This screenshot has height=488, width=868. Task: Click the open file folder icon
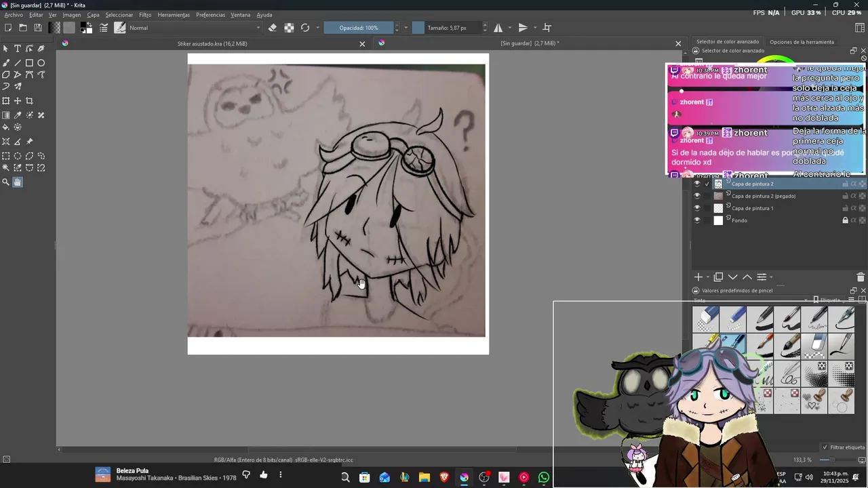coord(23,28)
